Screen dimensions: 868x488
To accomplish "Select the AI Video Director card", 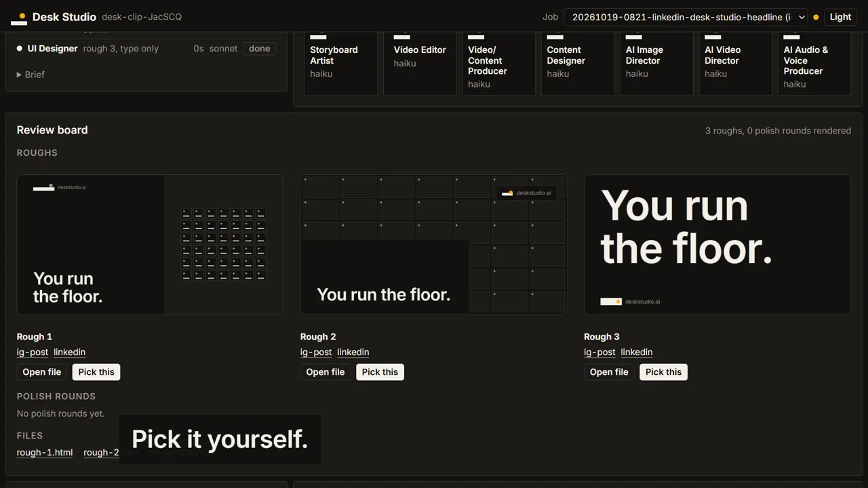I will coord(735,63).
